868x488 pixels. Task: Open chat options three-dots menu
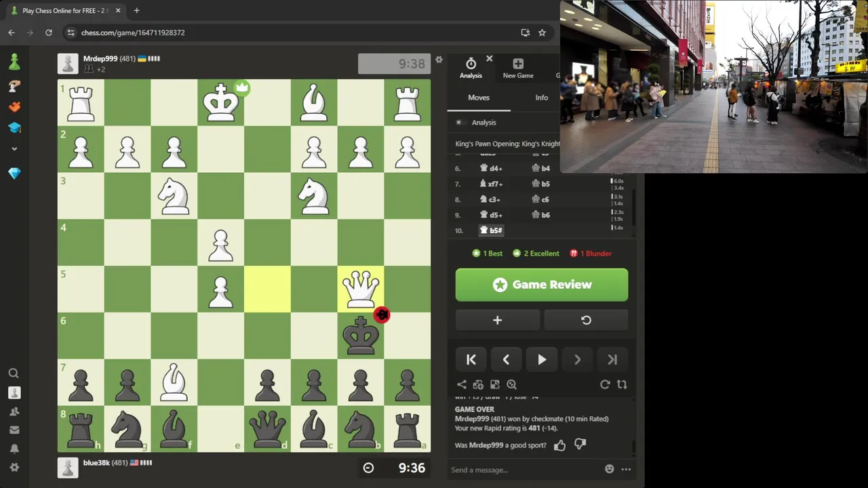[x=626, y=469]
